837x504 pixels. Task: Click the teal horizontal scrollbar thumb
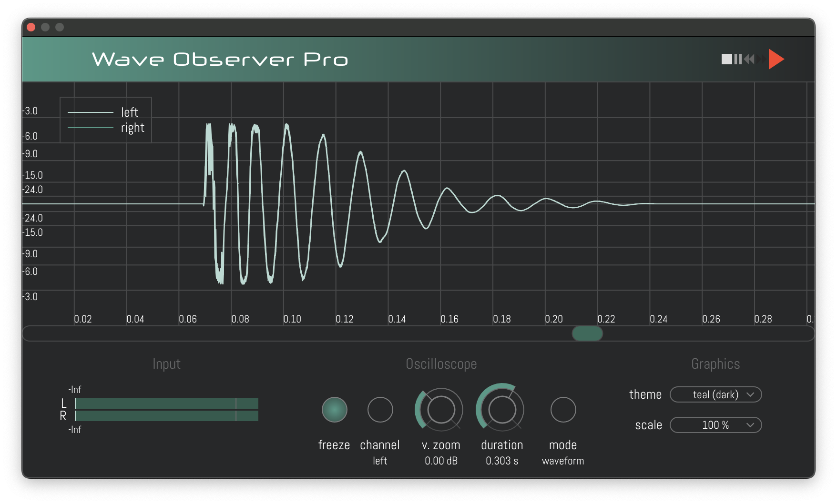pyautogui.click(x=587, y=333)
